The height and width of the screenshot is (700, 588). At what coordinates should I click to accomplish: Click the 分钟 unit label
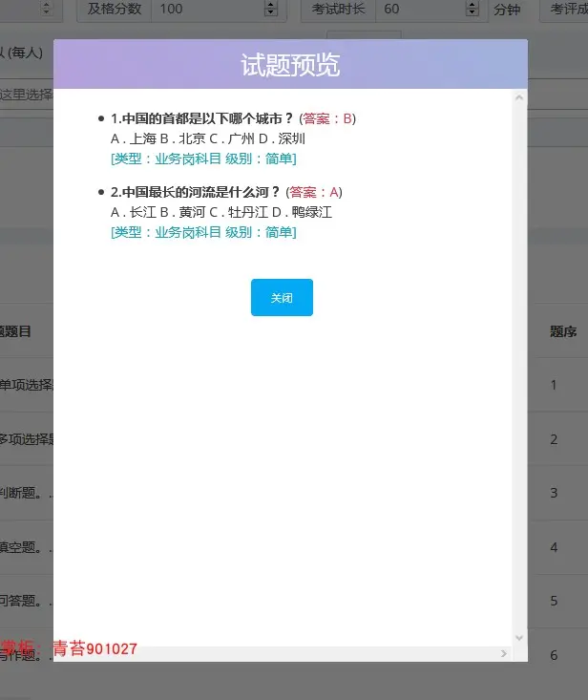click(x=507, y=10)
